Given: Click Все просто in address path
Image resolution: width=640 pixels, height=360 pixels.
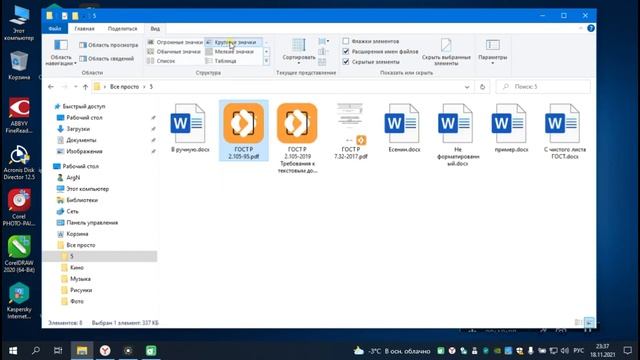Looking at the screenshot, I should (124, 87).
